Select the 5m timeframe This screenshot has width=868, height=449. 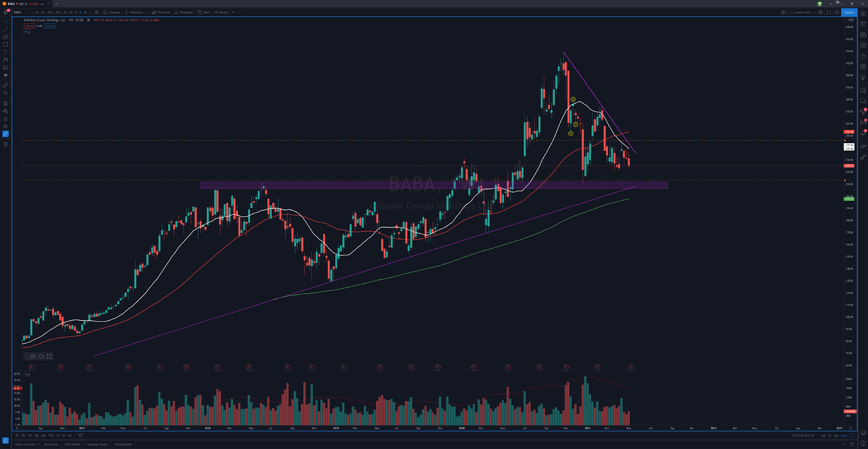coord(43,12)
